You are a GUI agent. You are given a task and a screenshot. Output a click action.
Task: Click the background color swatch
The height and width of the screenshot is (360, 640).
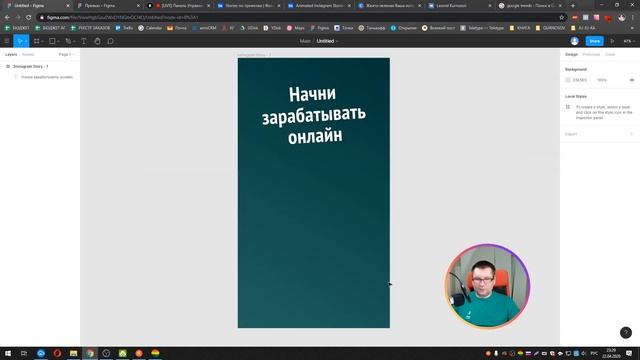(568, 80)
